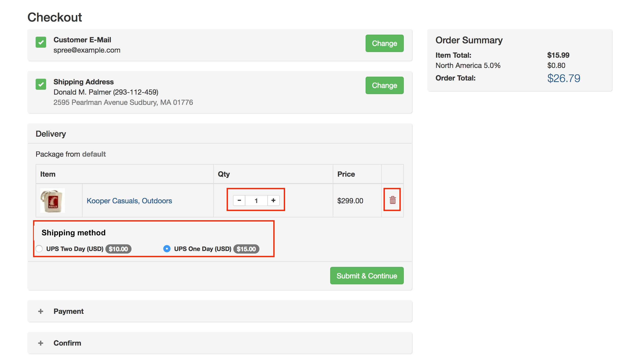Screen dimensions: 644x362
Task: Click Shipping Address green checkmark
Action: pos(41,84)
